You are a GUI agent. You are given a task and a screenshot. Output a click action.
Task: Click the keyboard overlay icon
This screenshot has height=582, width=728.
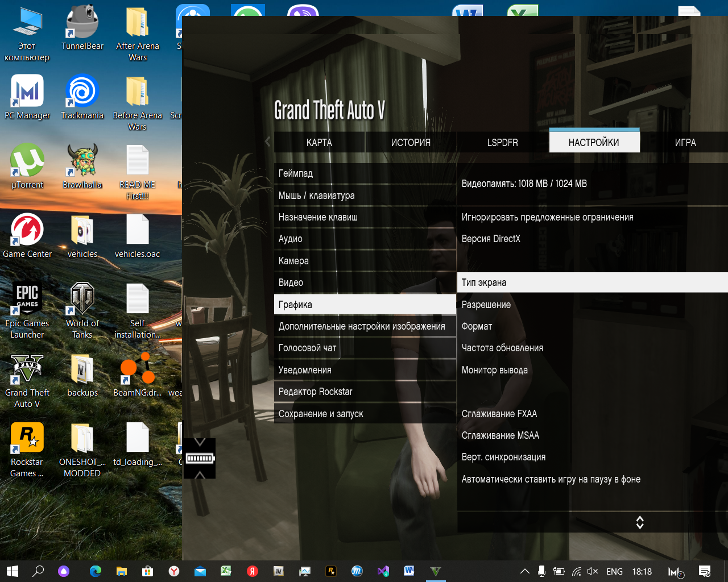(200, 458)
